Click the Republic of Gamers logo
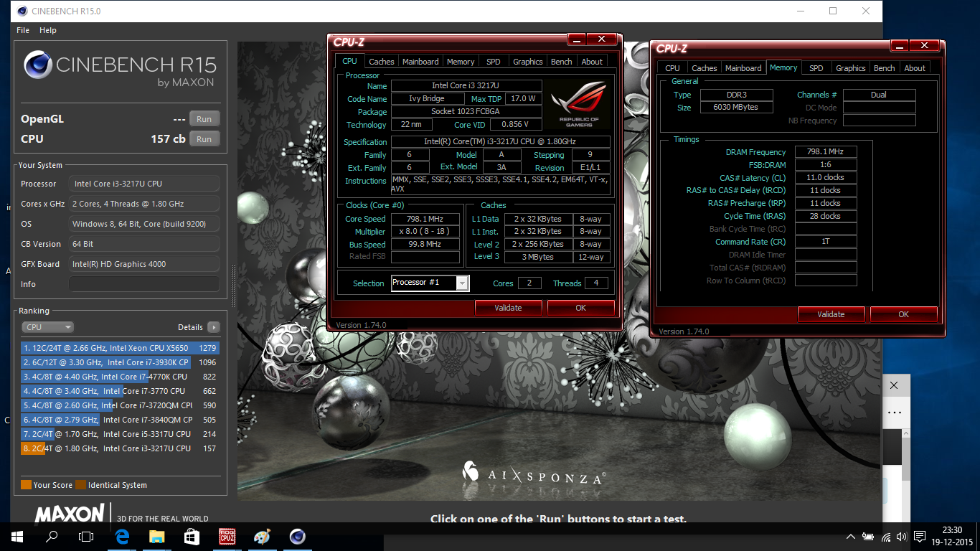This screenshot has height=551, width=980. pyautogui.click(x=578, y=104)
